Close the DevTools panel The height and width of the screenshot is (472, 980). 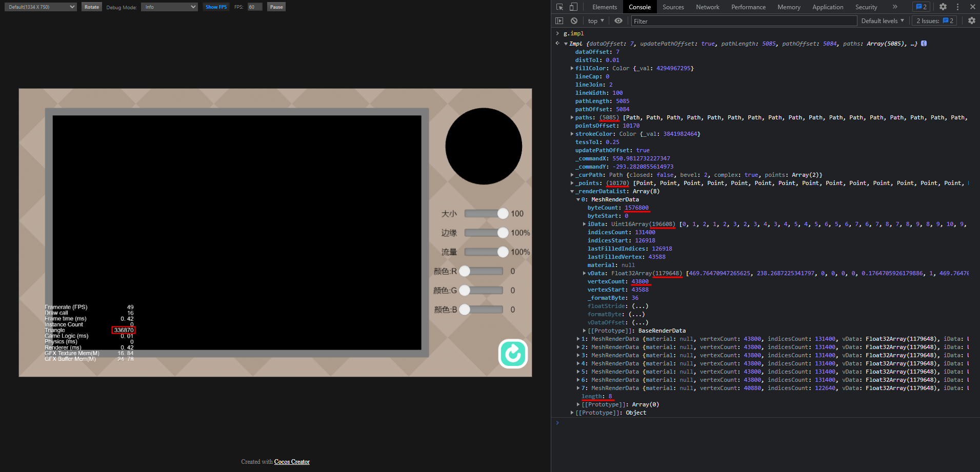[972, 7]
